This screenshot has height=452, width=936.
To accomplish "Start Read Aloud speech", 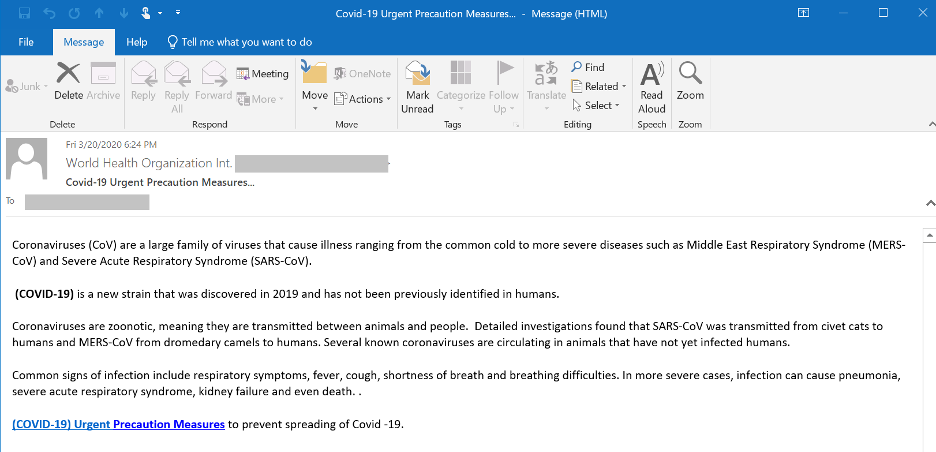I will 652,85.
